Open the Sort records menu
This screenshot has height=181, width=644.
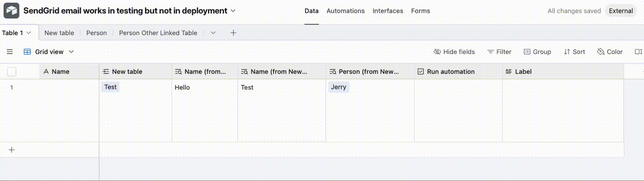coord(574,52)
